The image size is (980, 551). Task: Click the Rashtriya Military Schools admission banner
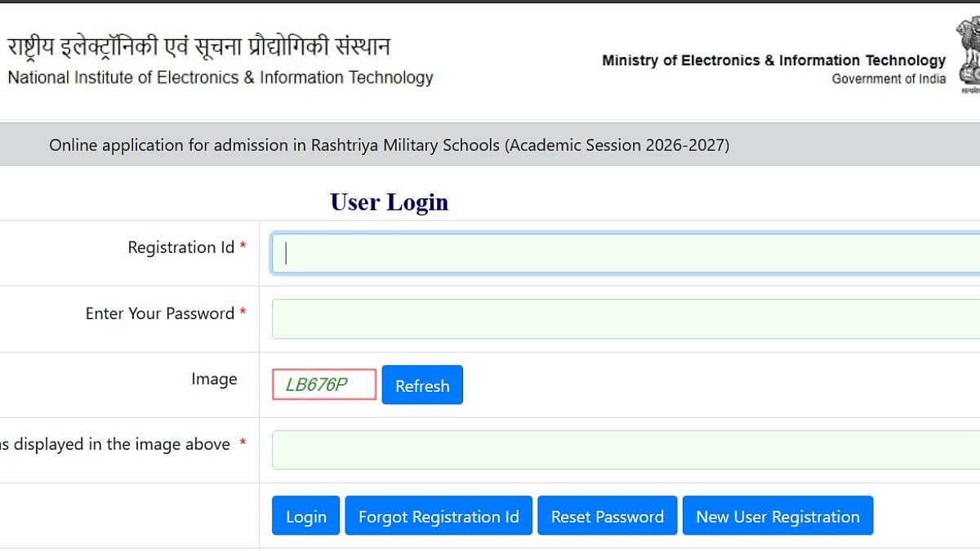click(x=389, y=145)
